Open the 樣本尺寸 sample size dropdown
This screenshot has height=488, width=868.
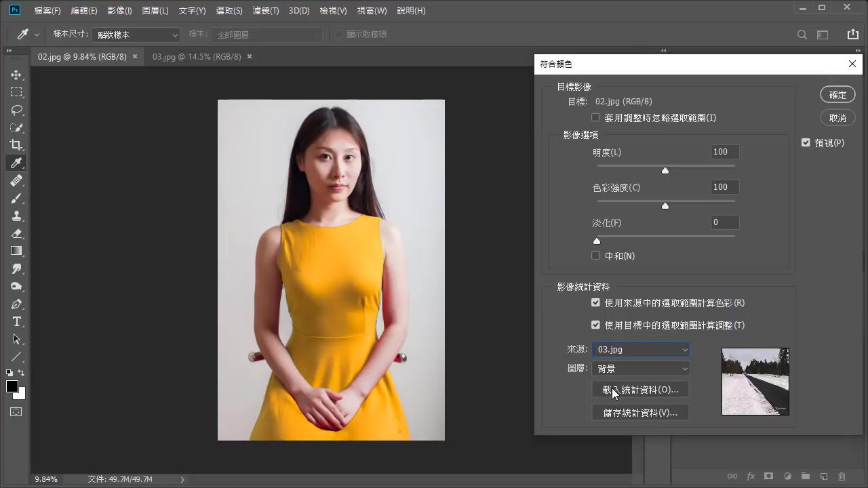136,35
